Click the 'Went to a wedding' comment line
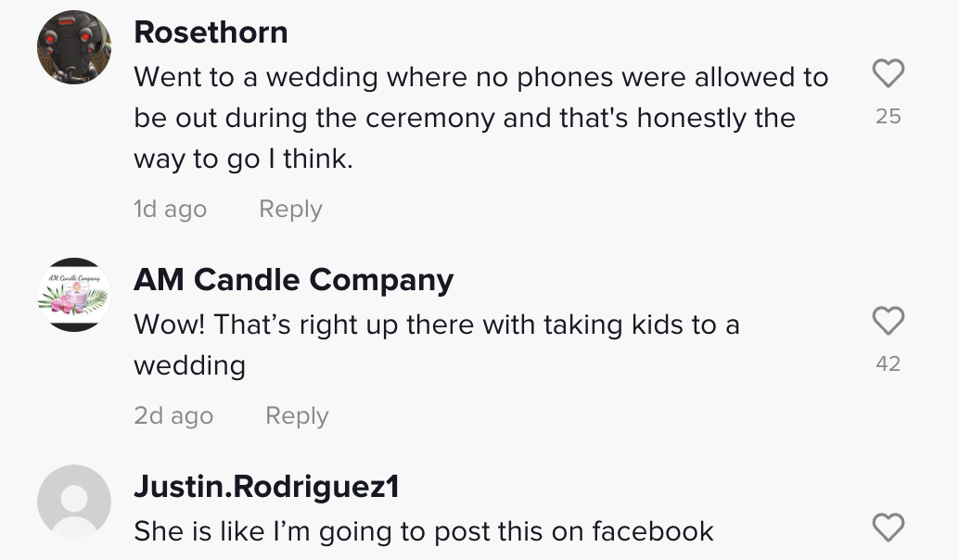Screen dimensions: 959x560 pyautogui.click(x=480, y=77)
